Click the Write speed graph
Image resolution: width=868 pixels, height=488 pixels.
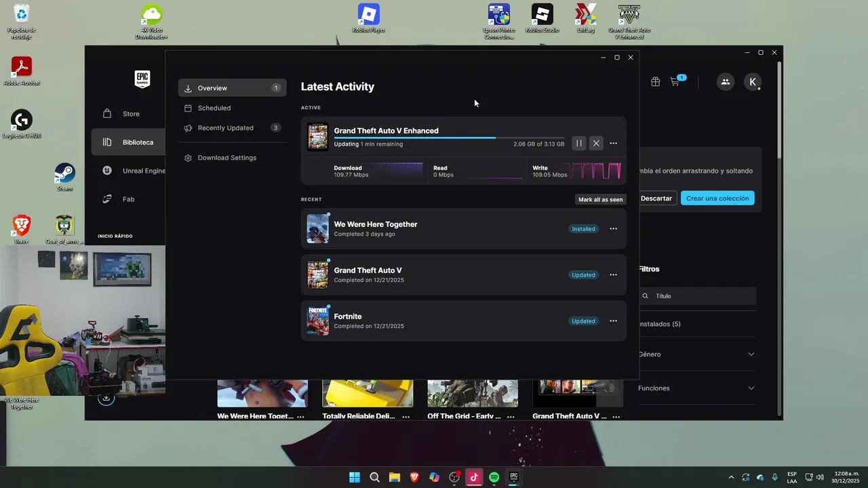coord(595,171)
